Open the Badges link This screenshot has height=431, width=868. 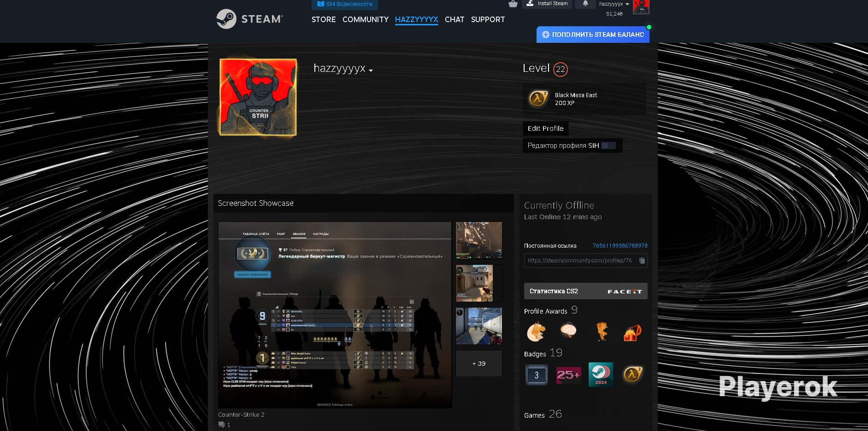tap(535, 354)
